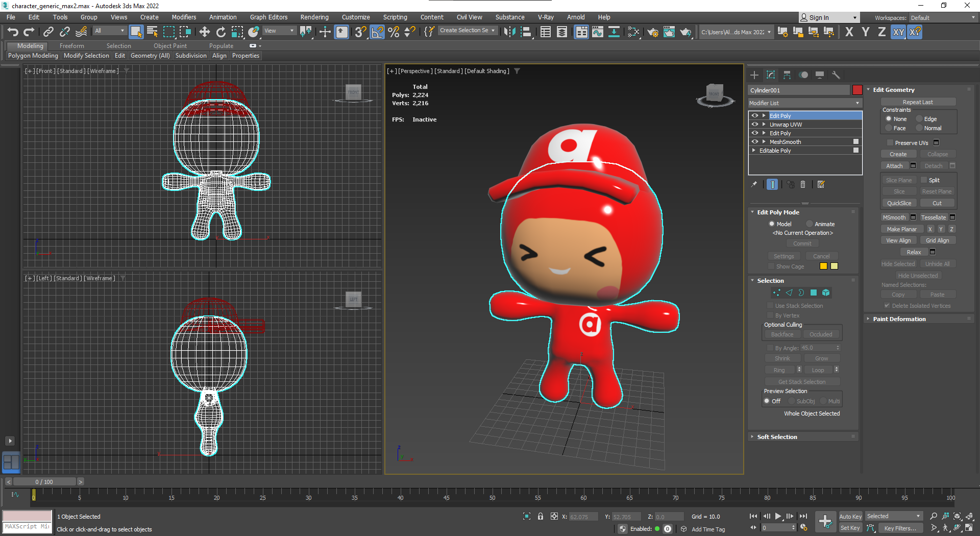Click the Cylinder001 object name field

pos(798,90)
